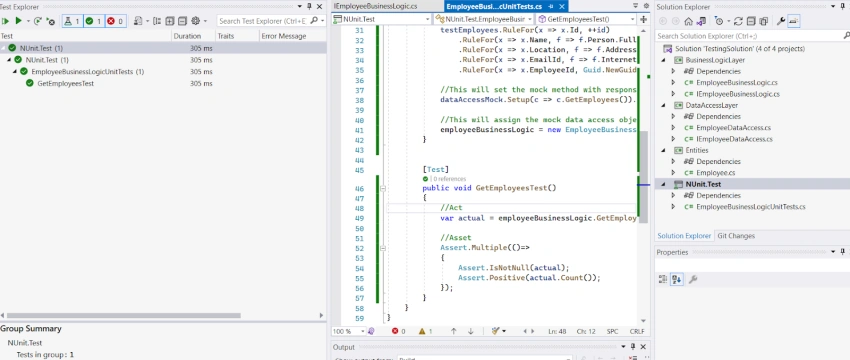Click the errors count indicator in editor
The image size is (850, 360).
(x=398, y=331)
